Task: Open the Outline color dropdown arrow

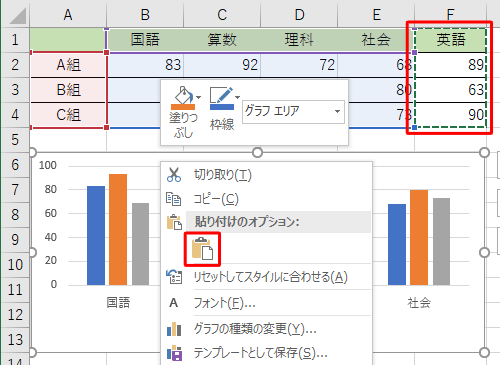Action: (x=237, y=97)
